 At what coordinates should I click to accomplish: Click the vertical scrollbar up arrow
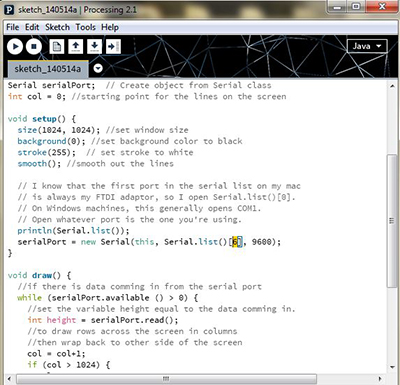click(x=392, y=86)
